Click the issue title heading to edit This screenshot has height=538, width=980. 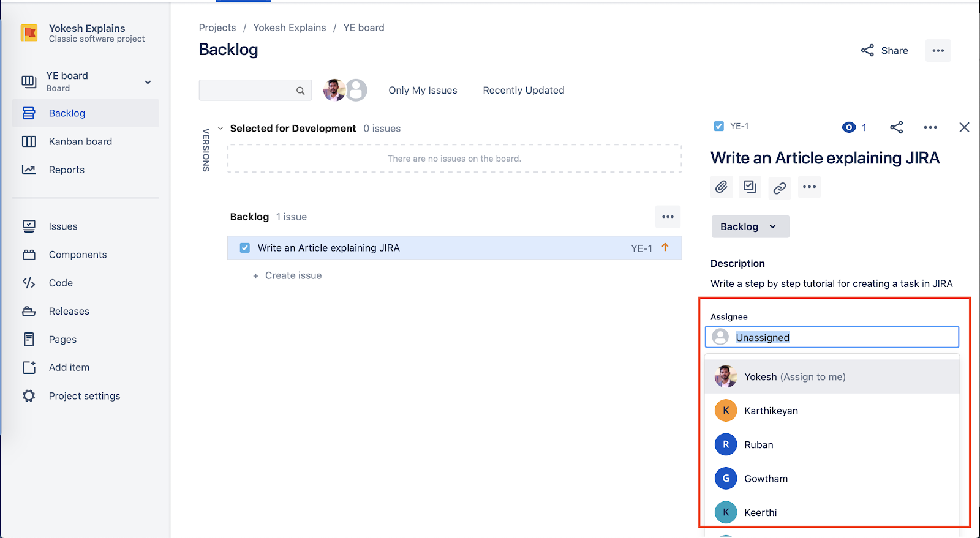tap(825, 158)
